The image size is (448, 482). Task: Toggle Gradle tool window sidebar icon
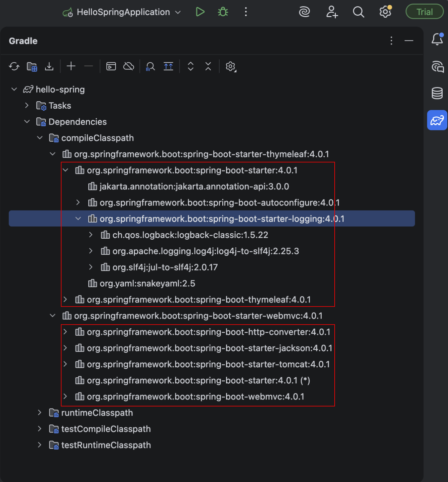coord(437,120)
